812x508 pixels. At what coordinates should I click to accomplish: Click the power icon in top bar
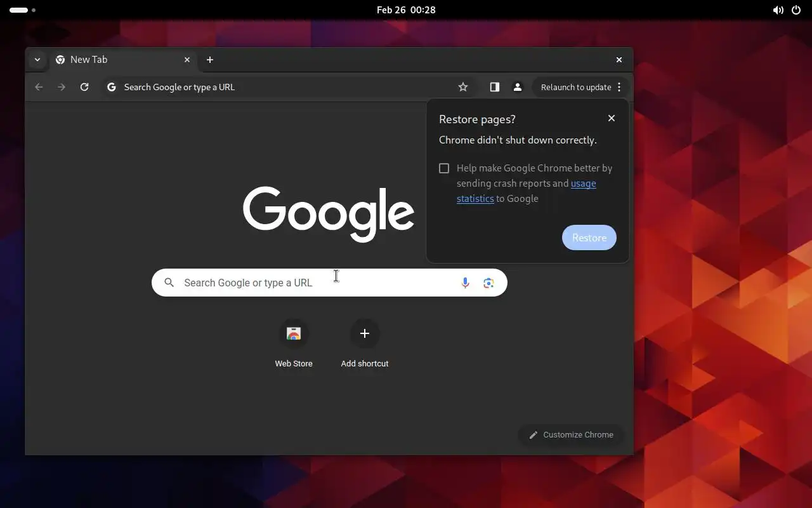click(x=796, y=10)
